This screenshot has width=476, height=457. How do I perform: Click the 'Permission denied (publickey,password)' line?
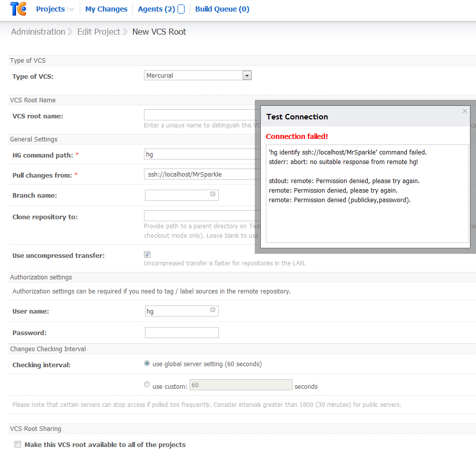tap(340, 200)
